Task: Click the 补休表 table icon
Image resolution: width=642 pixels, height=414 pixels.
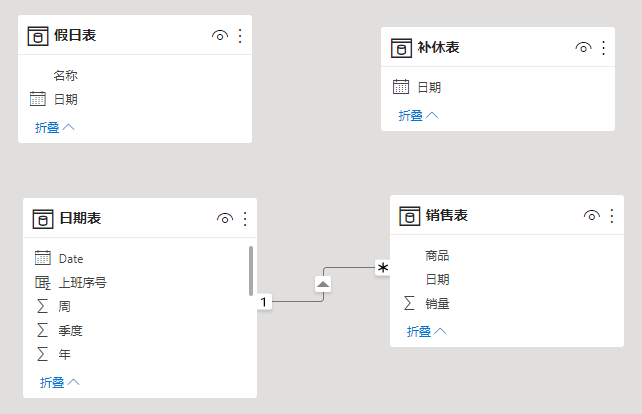Action: click(x=401, y=48)
